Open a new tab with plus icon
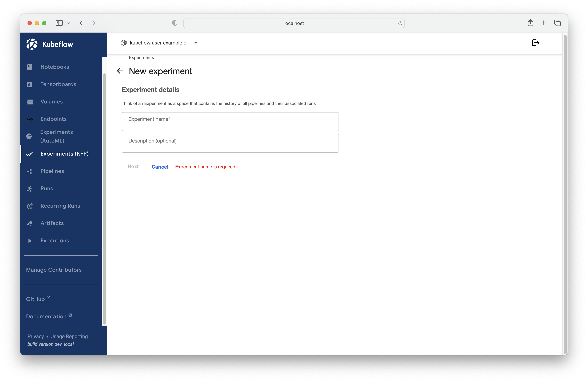Screen dimensions: 588x382 [543, 23]
